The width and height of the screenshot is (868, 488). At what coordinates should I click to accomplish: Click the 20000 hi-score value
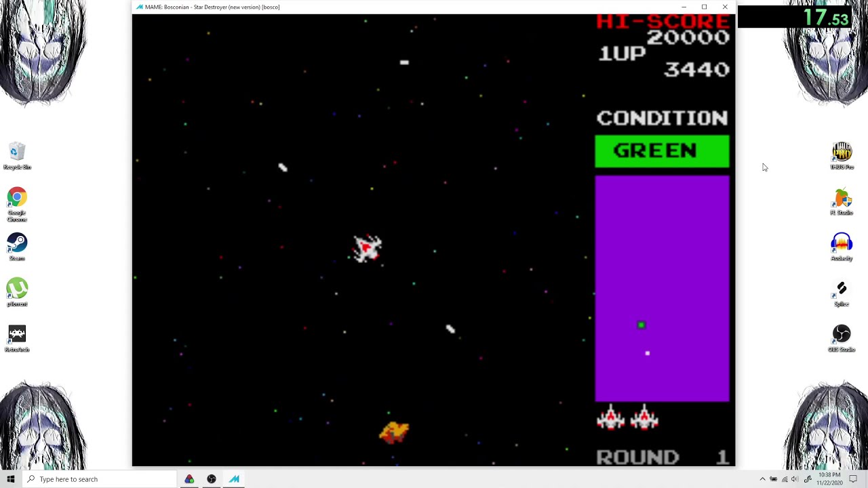tap(688, 37)
